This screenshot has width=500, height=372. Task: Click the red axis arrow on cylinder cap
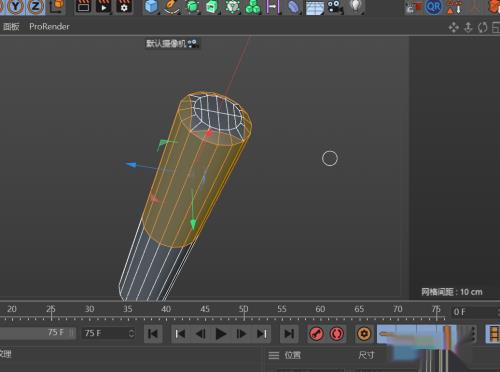pos(209,133)
